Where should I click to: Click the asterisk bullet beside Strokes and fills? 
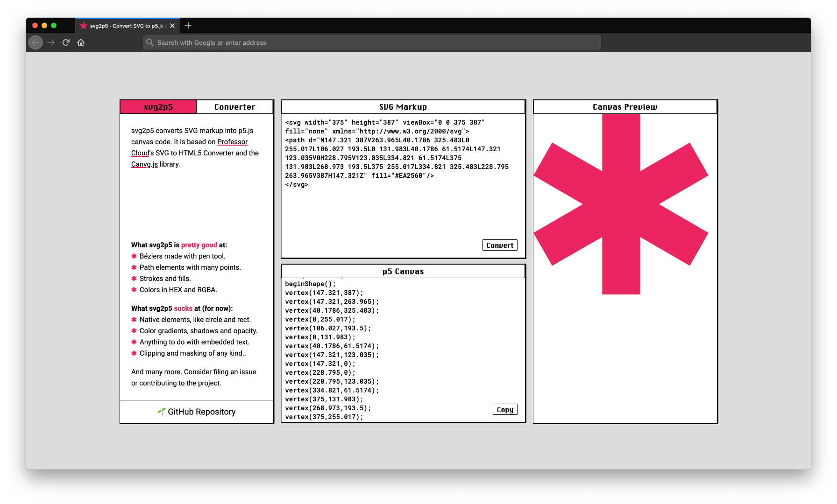[x=134, y=279]
